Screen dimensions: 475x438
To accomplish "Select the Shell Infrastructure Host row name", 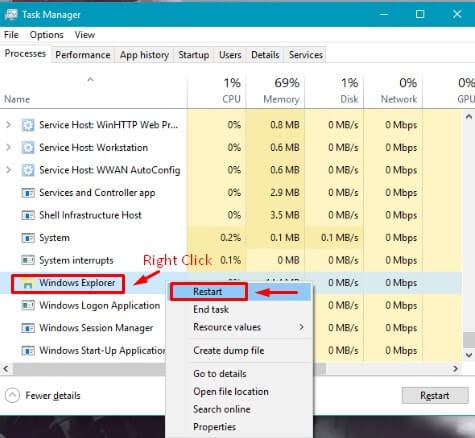I will pyautogui.click(x=90, y=215).
